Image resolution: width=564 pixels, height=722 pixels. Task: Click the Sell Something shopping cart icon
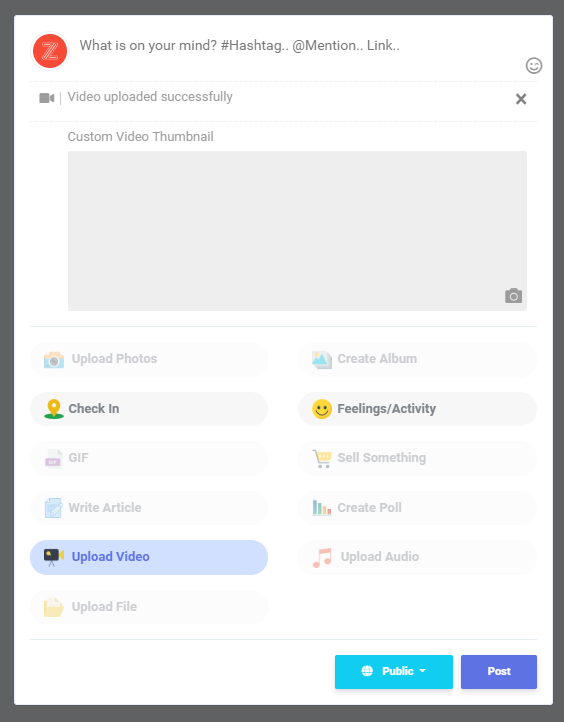pos(322,459)
